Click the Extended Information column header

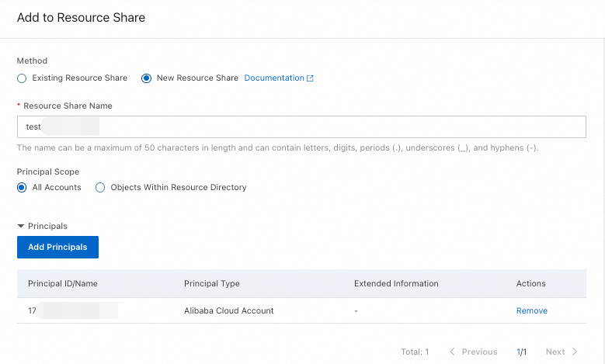pyautogui.click(x=396, y=284)
